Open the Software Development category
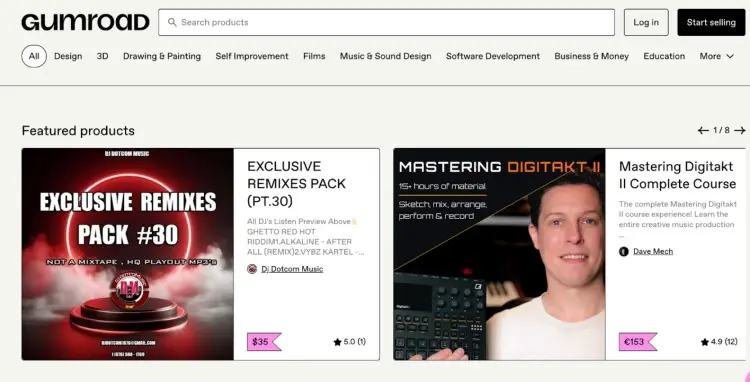 (493, 56)
